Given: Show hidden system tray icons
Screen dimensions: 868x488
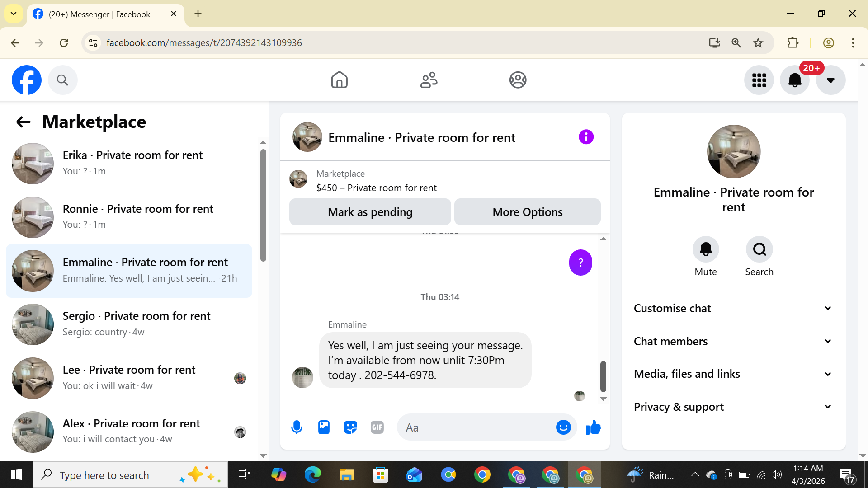Looking at the screenshot, I should [695, 474].
